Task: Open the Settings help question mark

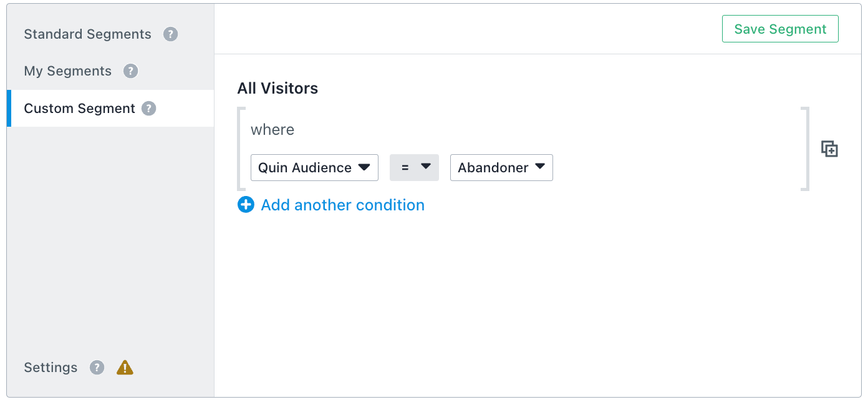Action: (x=97, y=368)
